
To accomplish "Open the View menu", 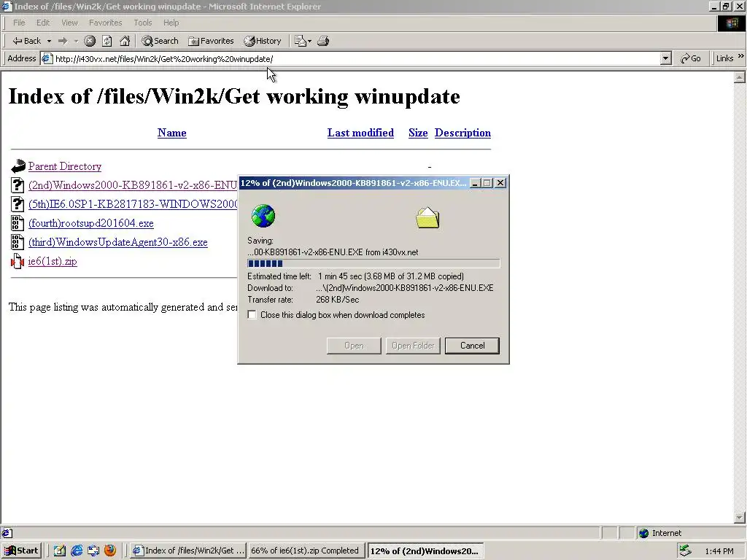I will [69, 23].
